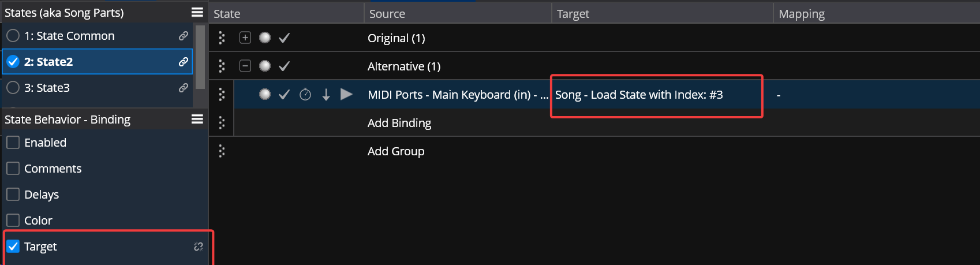This screenshot has height=265, width=980.
Task: Toggle the checkmark on the Original group
Action: [x=284, y=38]
